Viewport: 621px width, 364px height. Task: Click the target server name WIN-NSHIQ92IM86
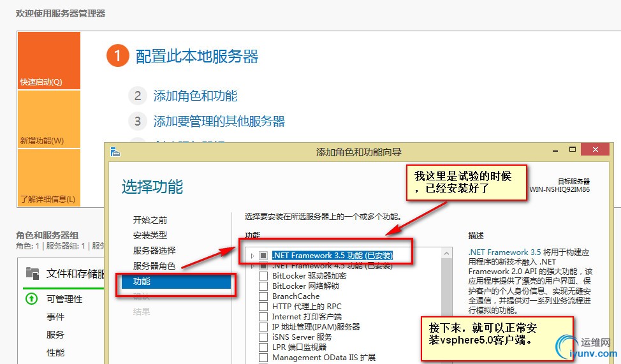tap(560, 189)
